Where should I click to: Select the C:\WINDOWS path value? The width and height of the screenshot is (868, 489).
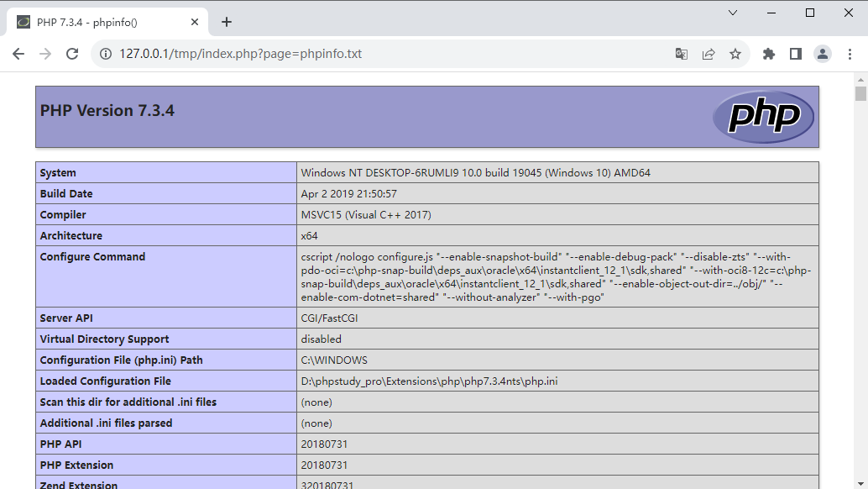[334, 360]
